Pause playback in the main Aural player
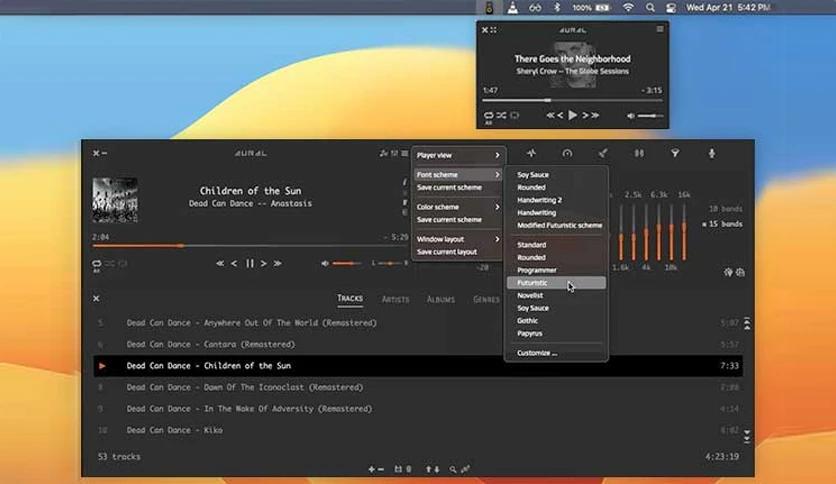Viewport: 836px width, 484px height. [250, 263]
